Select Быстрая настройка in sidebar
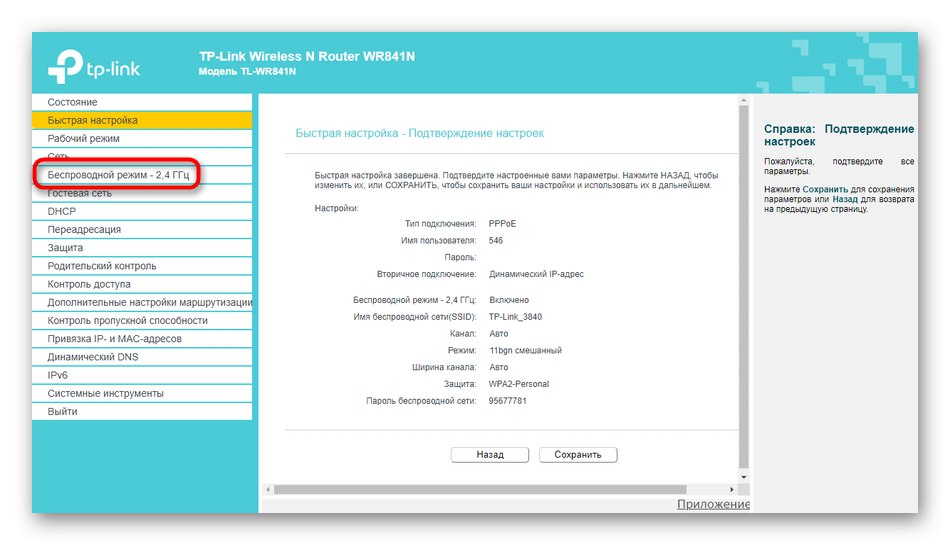 coord(142,120)
